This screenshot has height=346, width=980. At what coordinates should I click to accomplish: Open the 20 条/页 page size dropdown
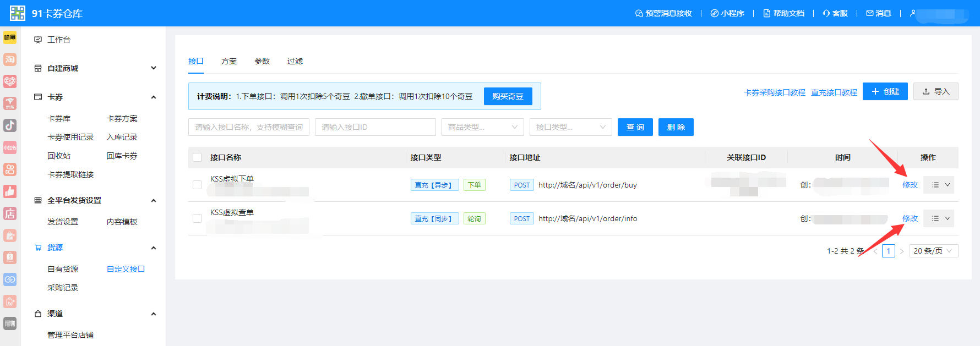[x=933, y=251]
